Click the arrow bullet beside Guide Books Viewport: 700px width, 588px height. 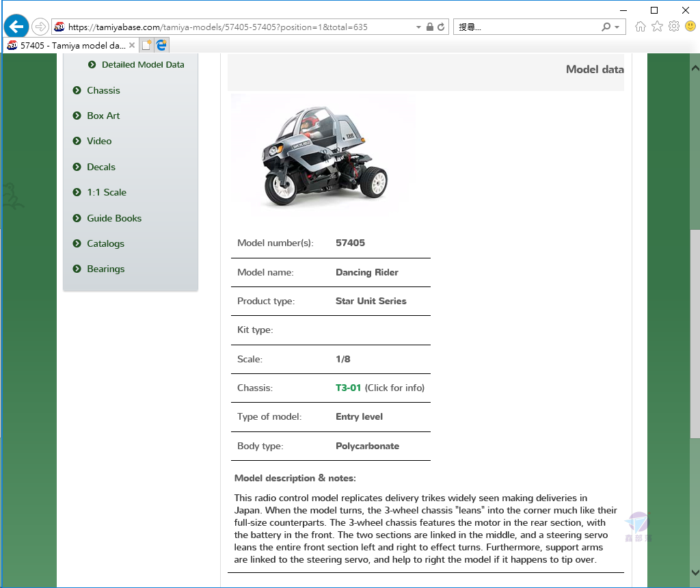pyautogui.click(x=77, y=218)
